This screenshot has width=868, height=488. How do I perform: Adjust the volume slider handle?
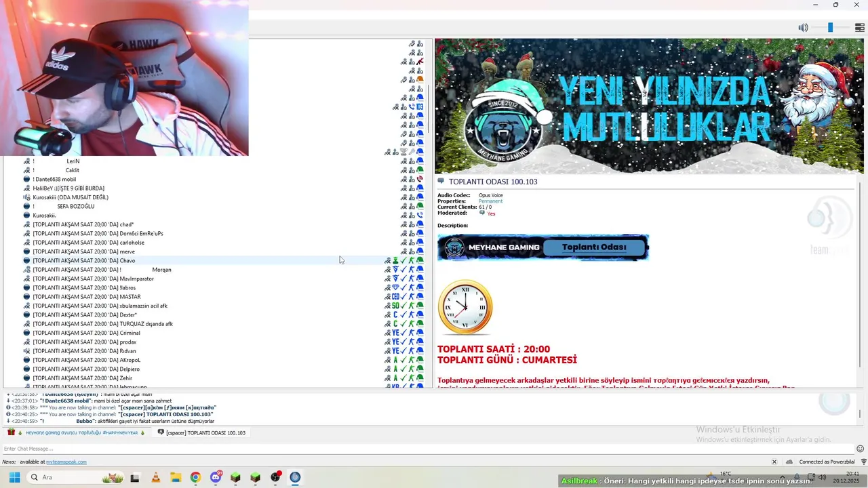[x=830, y=28]
